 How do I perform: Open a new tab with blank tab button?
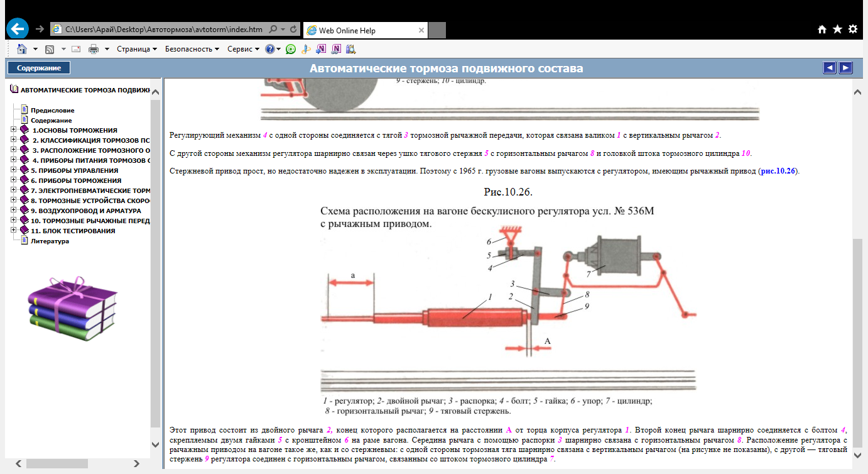tap(437, 30)
